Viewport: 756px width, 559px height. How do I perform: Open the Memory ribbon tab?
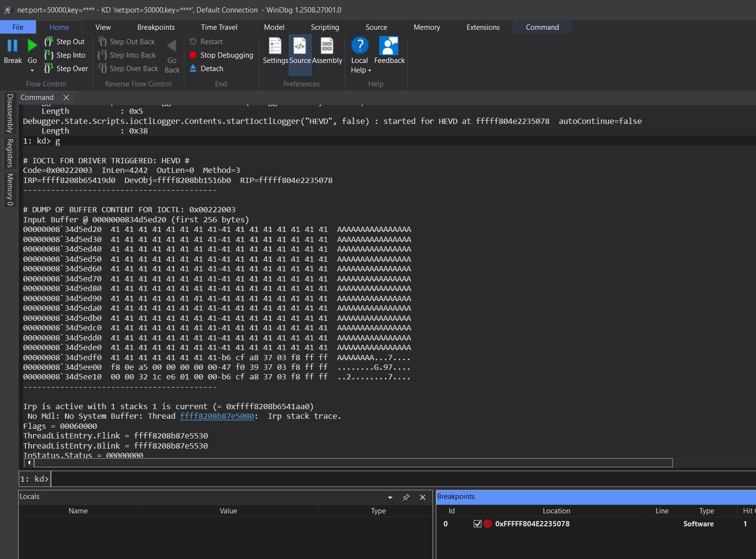pos(427,27)
